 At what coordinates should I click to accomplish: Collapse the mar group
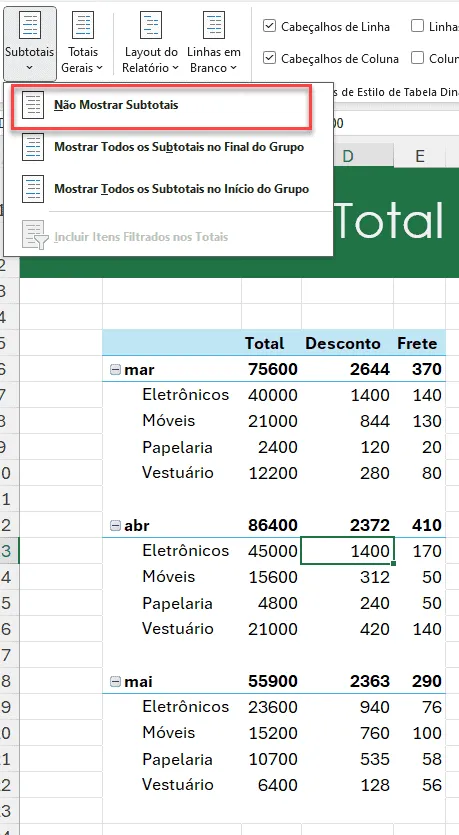[x=115, y=369]
